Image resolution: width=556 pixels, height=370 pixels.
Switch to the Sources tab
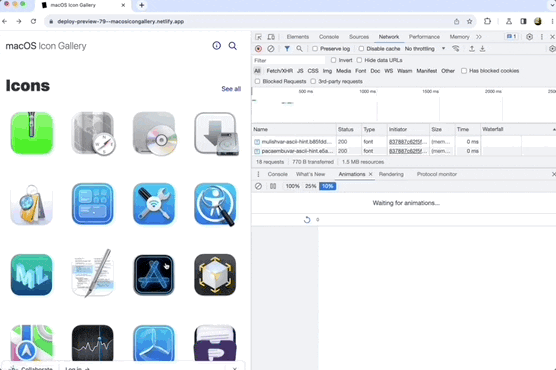pyautogui.click(x=359, y=37)
